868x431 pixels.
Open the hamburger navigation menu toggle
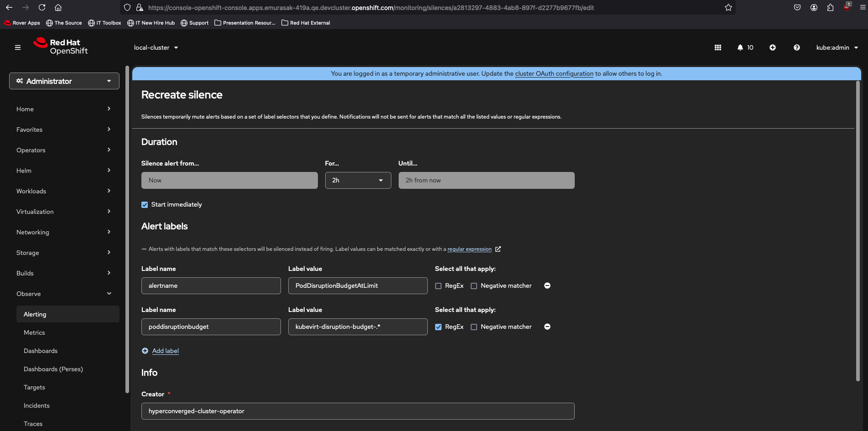(18, 47)
